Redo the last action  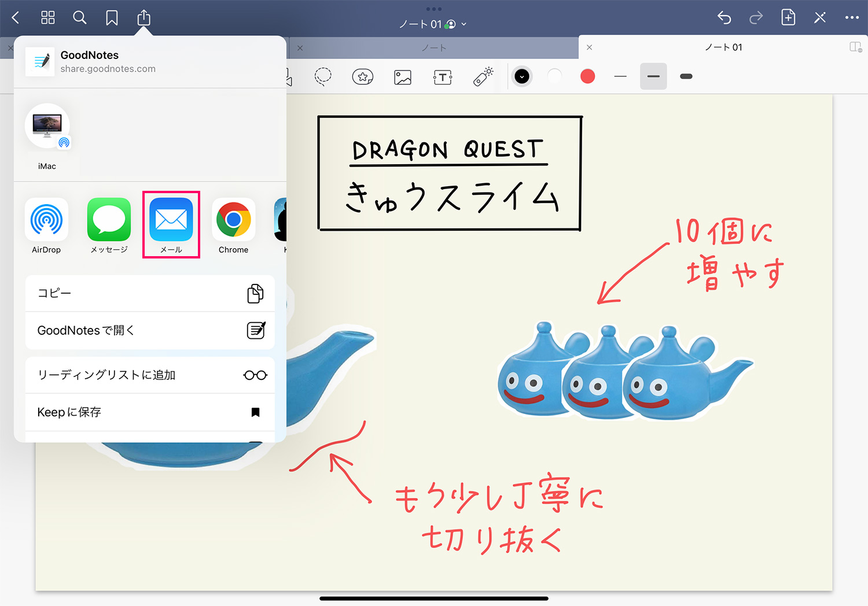coord(756,18)
